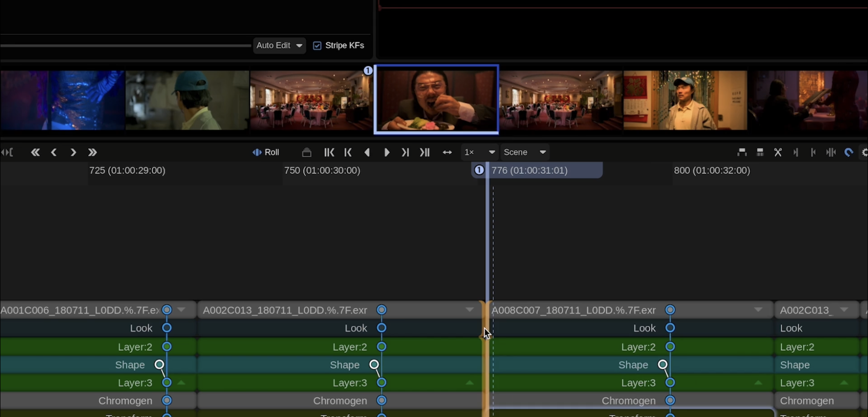Click the trim-to-in-point arrow icon

(813, 152)
